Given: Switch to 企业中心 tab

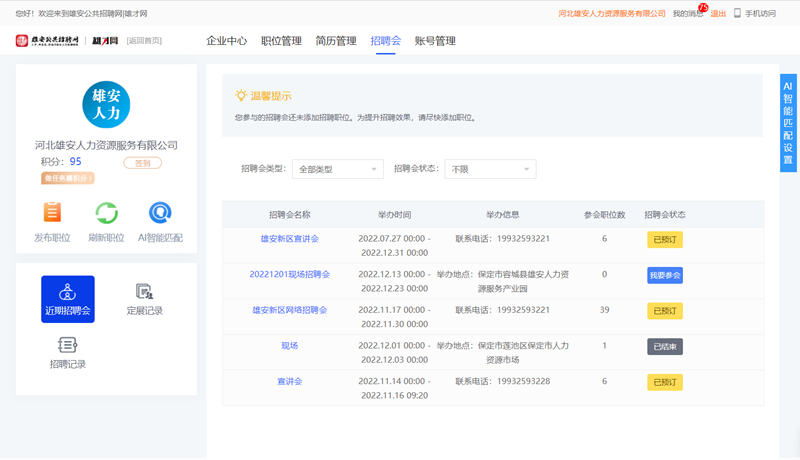Looking at the screenshot, I should [226, 41].
